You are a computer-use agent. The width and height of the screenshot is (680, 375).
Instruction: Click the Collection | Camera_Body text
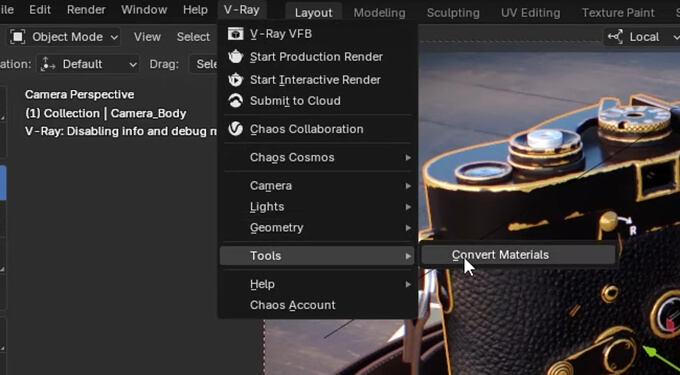[x=105, y=114]
